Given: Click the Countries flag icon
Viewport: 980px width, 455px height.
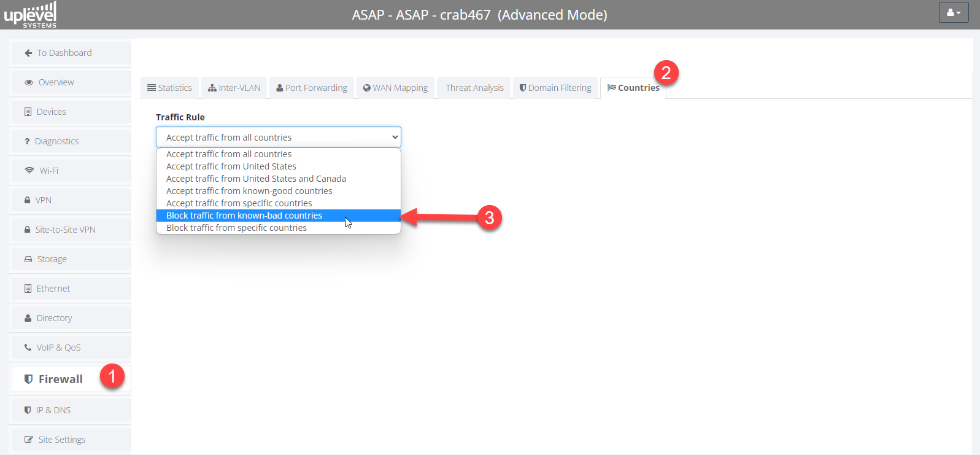Looking at the screenshot, I should tap(612, 88).
